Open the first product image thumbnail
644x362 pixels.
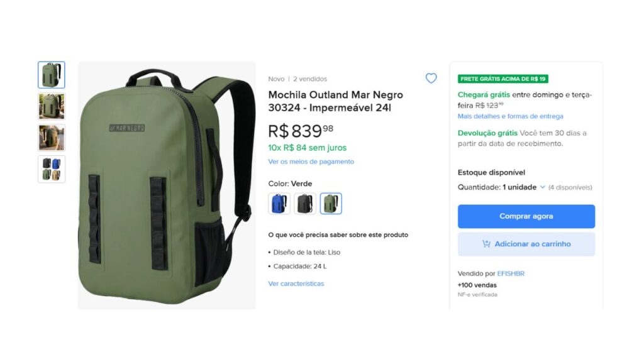[x=52, y=74]
